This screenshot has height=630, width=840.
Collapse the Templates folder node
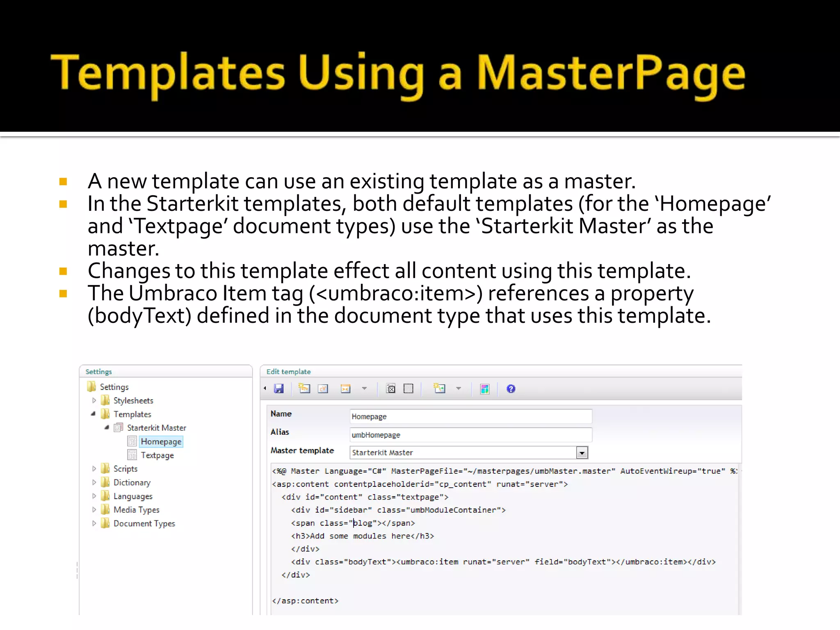coord(94,414)
